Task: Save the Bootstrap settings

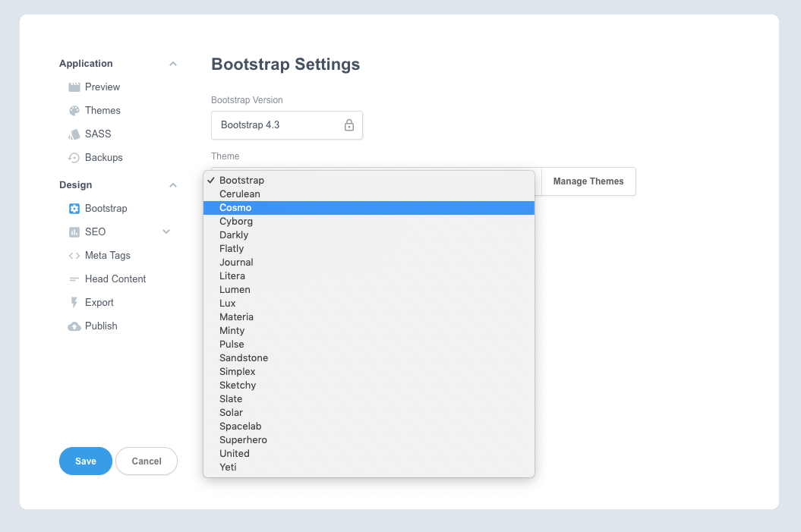Action: [86, 461]
